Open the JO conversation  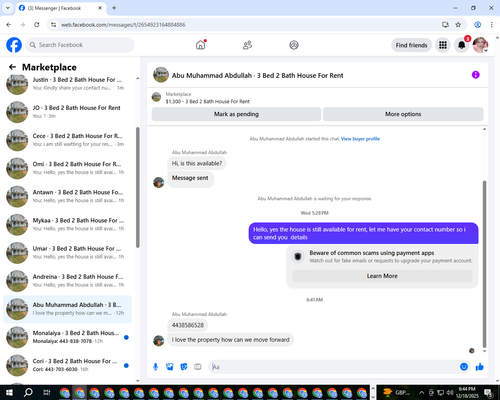[x=68, y=112]
